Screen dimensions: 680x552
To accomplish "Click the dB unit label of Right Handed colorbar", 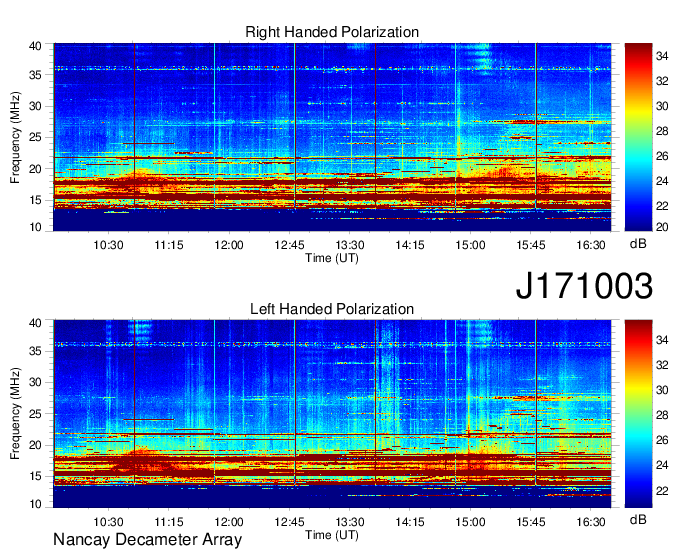I will click(638, 244).
